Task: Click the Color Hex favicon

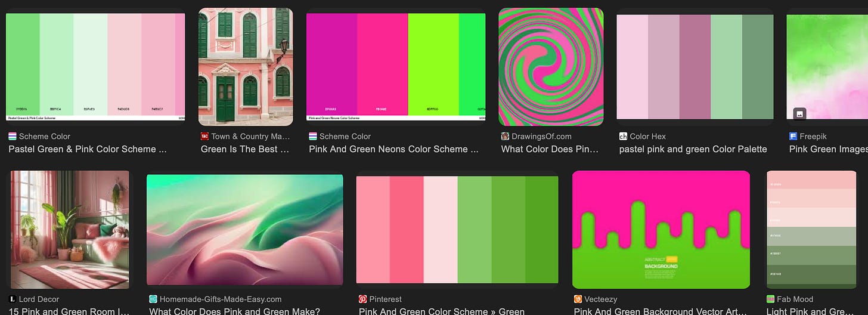Action: [623, 136]
